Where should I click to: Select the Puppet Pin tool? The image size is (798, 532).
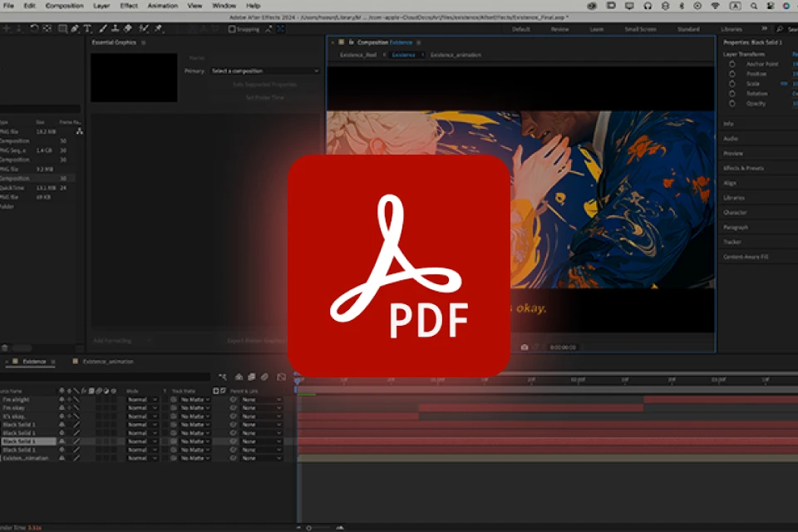tap(158, 28)
